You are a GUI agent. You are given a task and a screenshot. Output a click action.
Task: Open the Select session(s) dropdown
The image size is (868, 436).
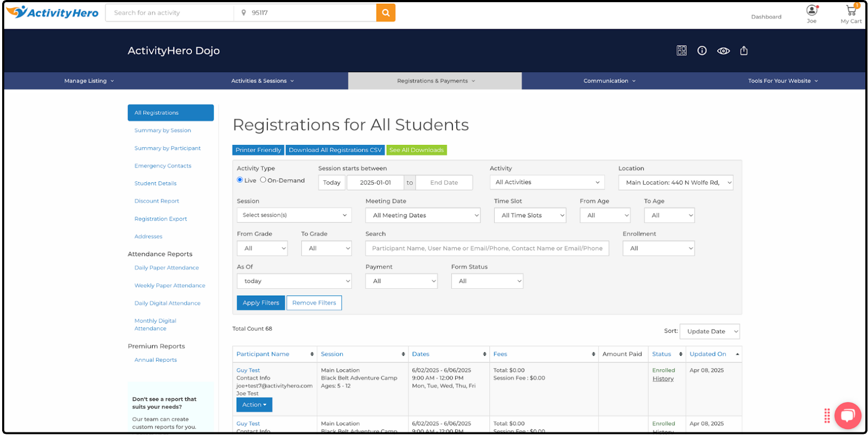(294, 215)
